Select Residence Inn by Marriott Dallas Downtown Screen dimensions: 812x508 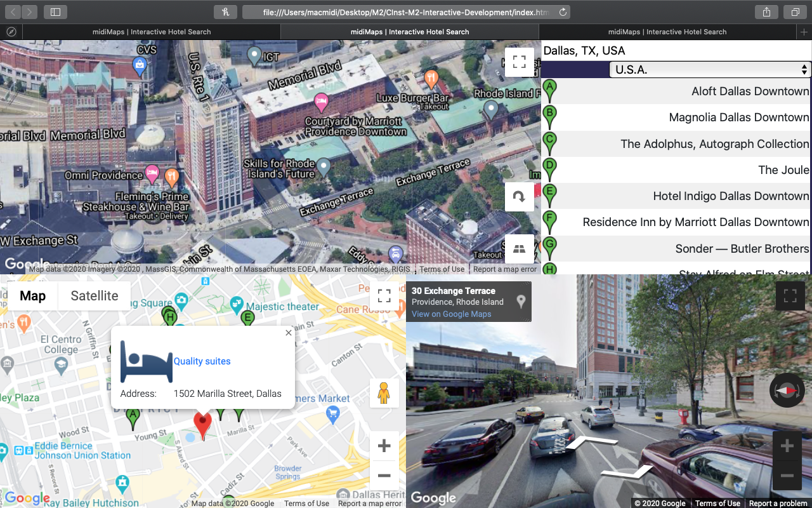(x=676, y=222)
